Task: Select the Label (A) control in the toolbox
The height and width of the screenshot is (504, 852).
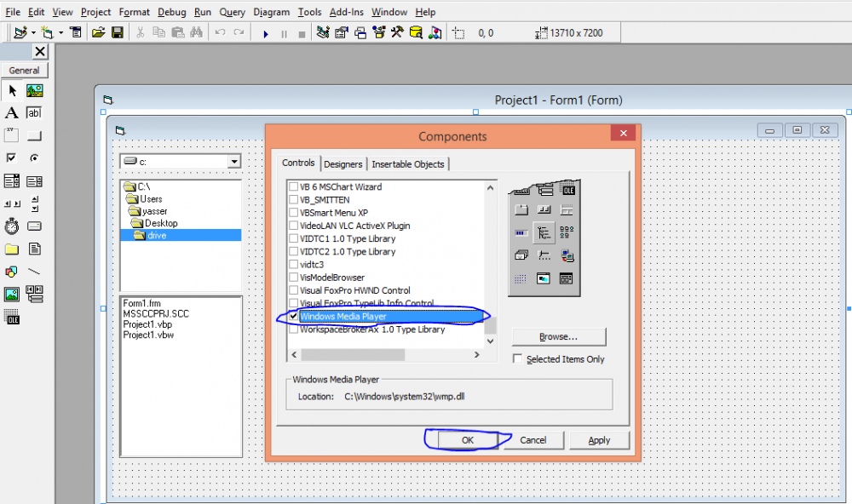Action: point(12,113)
